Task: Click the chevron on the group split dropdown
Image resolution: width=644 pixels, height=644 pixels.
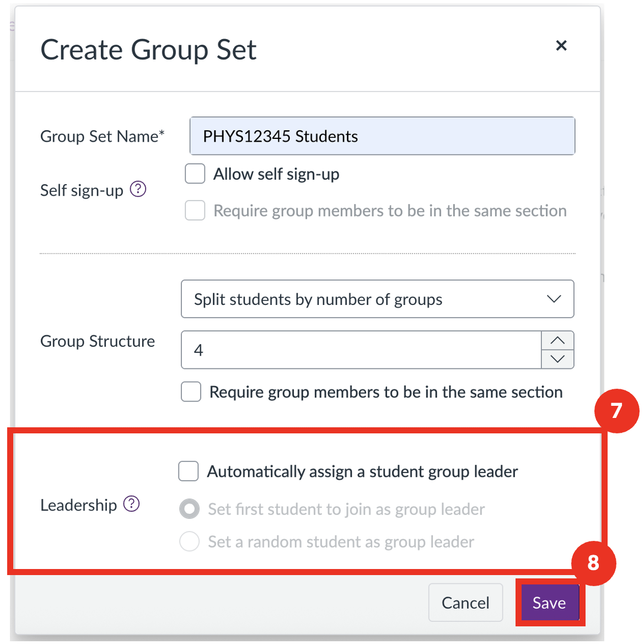Action: (554, 299)
